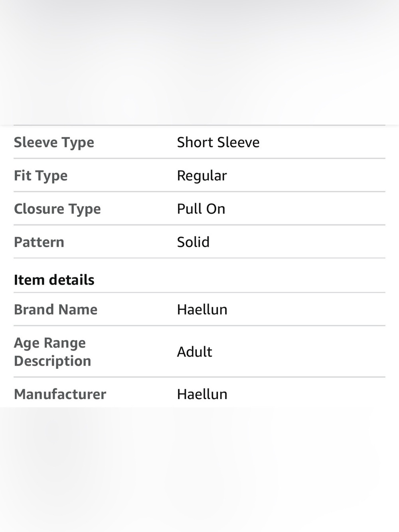Click the blank area above the details table
Viewport: 399px width, 532px height.
point(199,62)
